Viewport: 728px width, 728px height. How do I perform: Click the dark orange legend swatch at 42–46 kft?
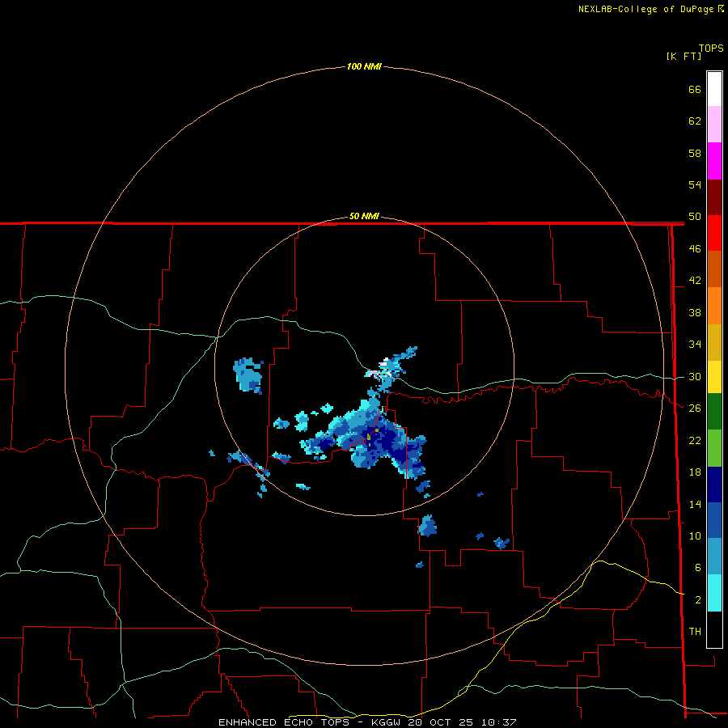point(714,269)
